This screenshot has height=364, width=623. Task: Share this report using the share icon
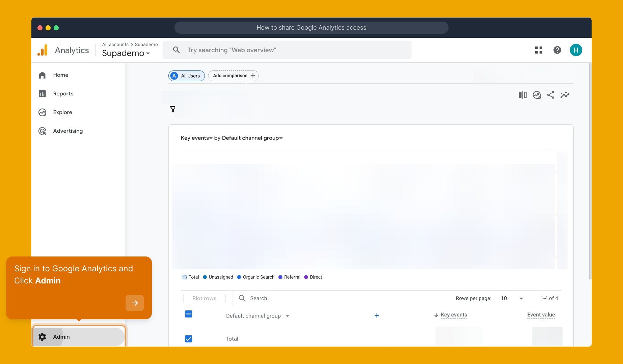tap(551, 95)
